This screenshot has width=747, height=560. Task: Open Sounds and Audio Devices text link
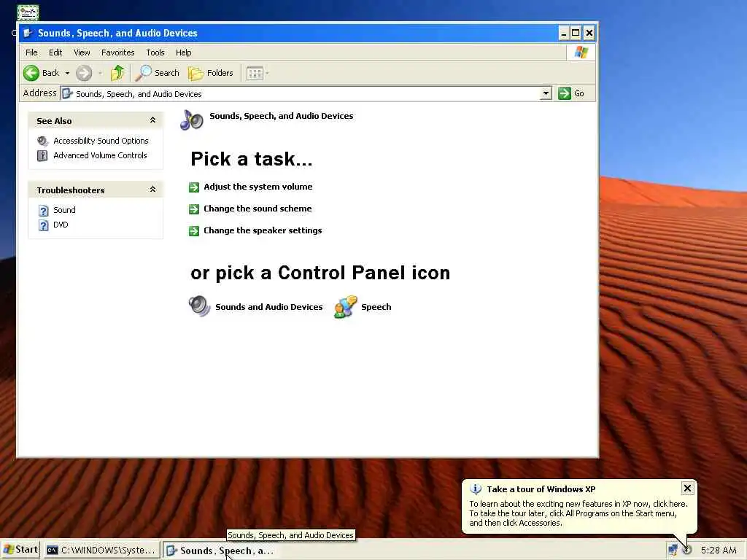click(x=268, y=307)
